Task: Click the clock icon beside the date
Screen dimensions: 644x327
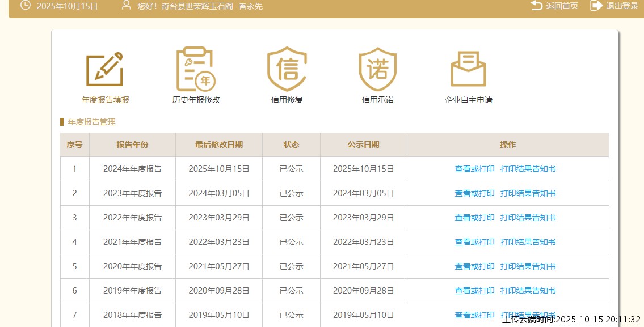Action: coord(26,6)
